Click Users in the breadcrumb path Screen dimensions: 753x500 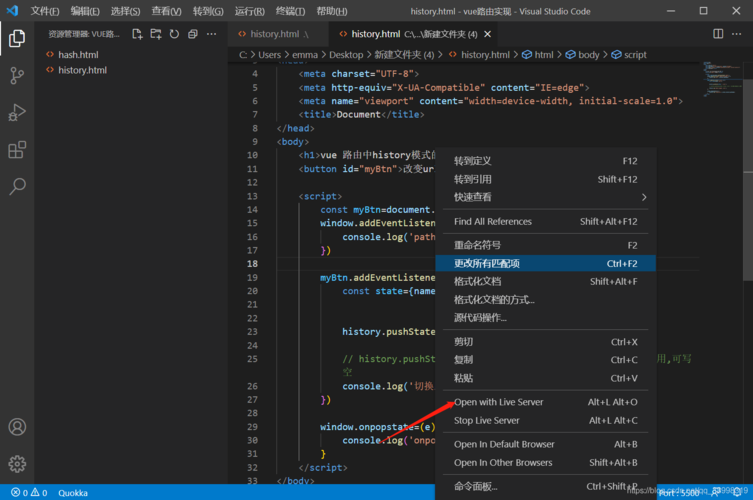269,55
